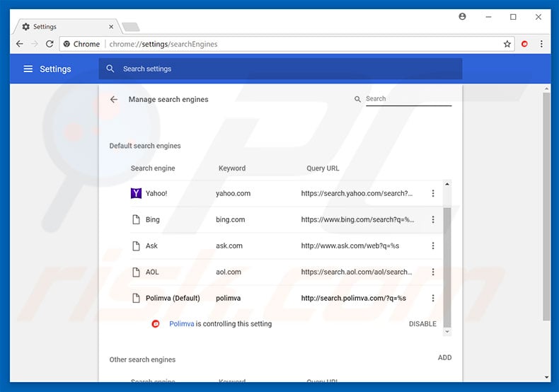The image size is (559, 392).
Task: Open a new tab
Action: point(131,27)
